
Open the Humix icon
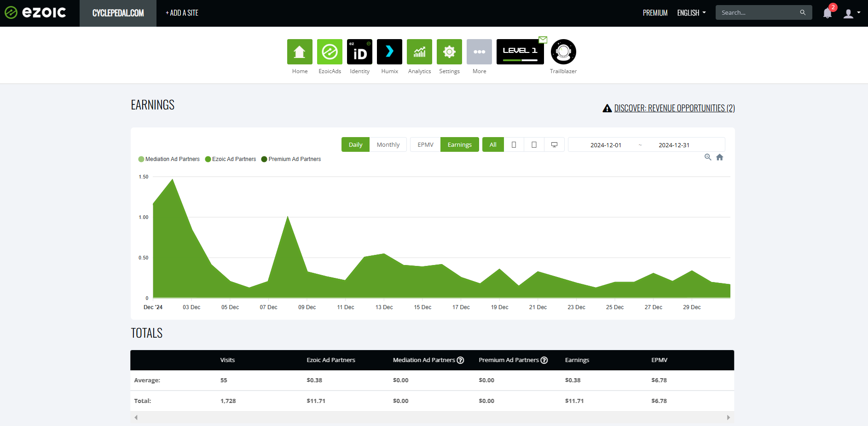389,52
